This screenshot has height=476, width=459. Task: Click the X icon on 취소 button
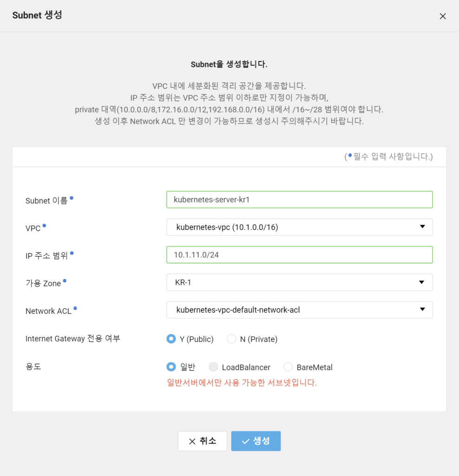[192, 442]
